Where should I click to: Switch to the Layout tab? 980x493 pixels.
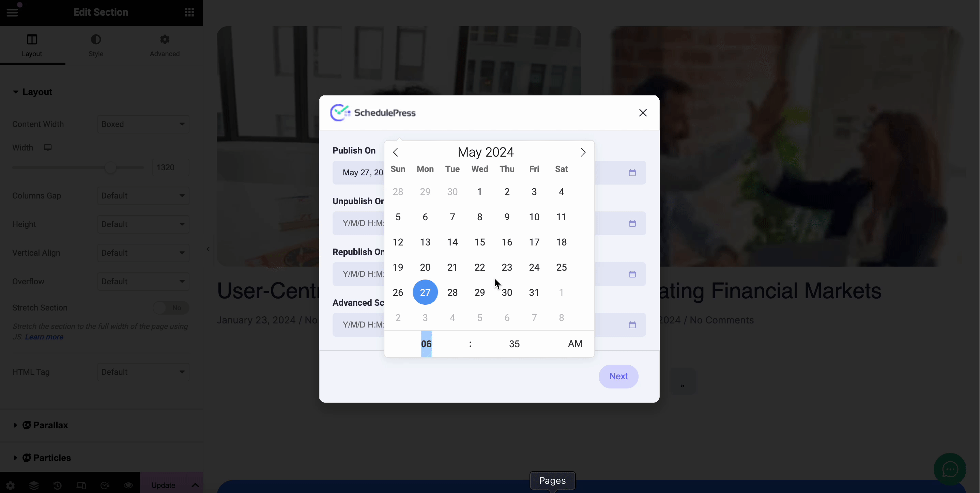point(31,45)
